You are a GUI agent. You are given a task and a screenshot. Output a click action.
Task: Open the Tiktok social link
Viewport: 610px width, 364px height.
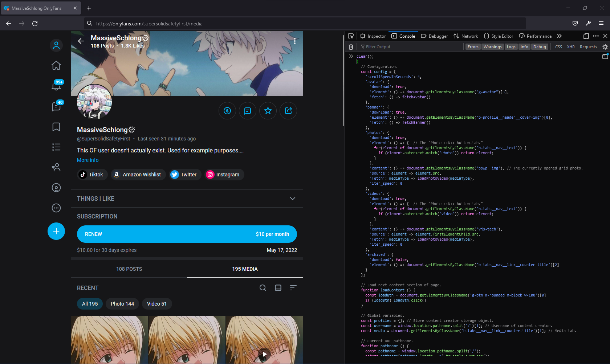93,175
